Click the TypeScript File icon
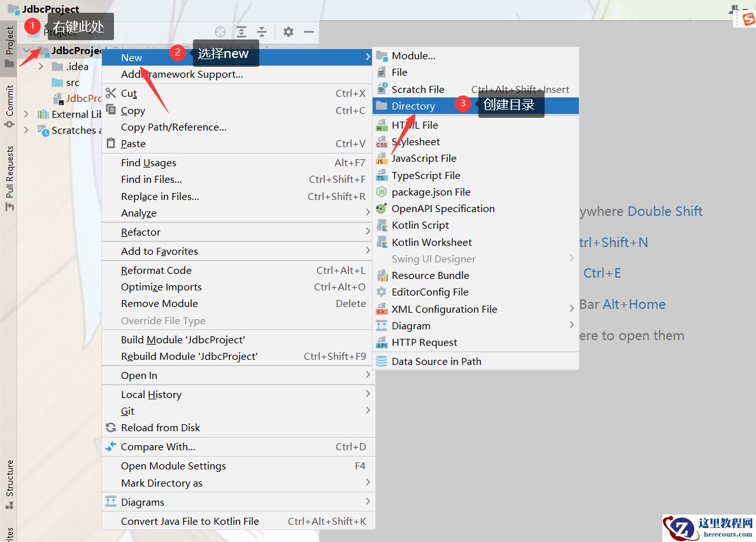756x542 pixels. [x=382, y=175]
